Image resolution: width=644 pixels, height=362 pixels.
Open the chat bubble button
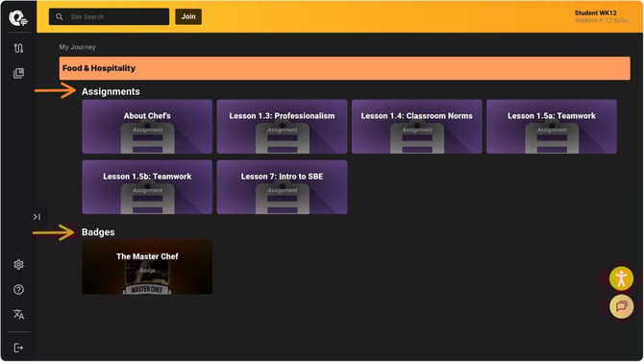[621, 306]
